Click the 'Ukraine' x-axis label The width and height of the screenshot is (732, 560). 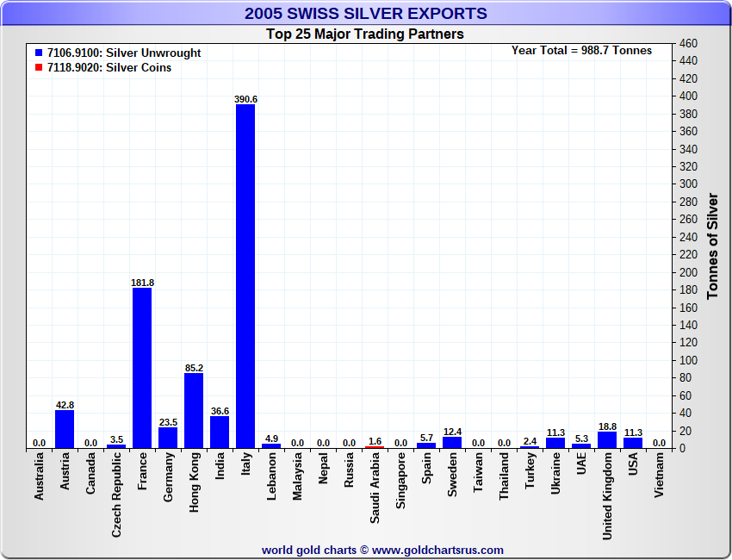click(x=555, y=473)
